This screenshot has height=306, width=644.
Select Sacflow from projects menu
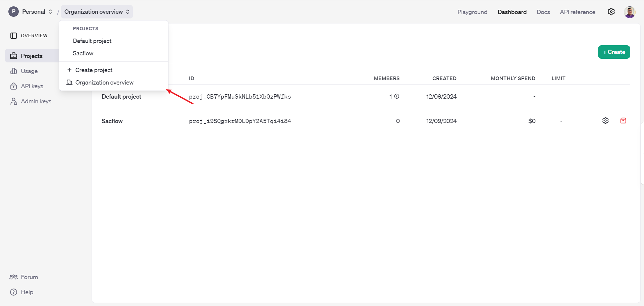83,53
